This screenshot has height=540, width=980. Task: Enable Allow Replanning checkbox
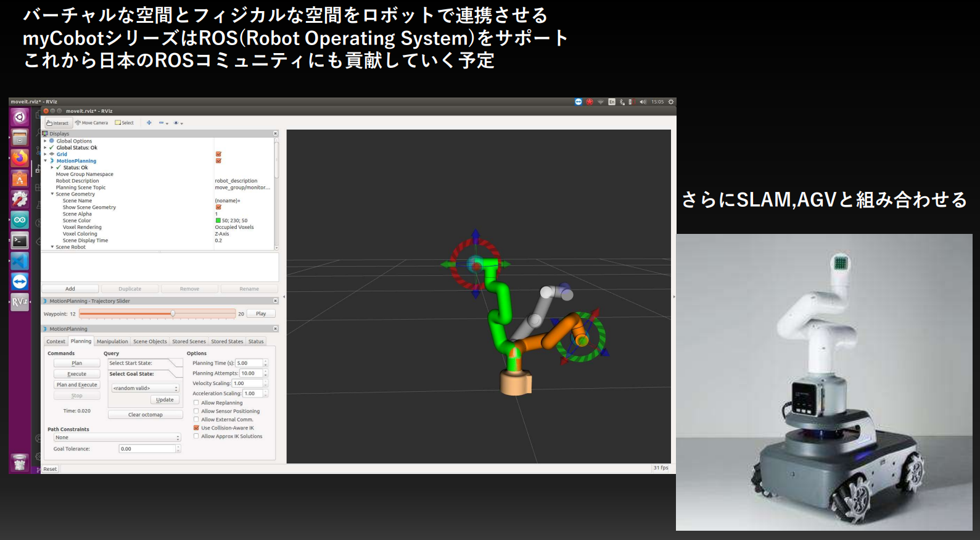pyautogui.click(x=196, y=403)
